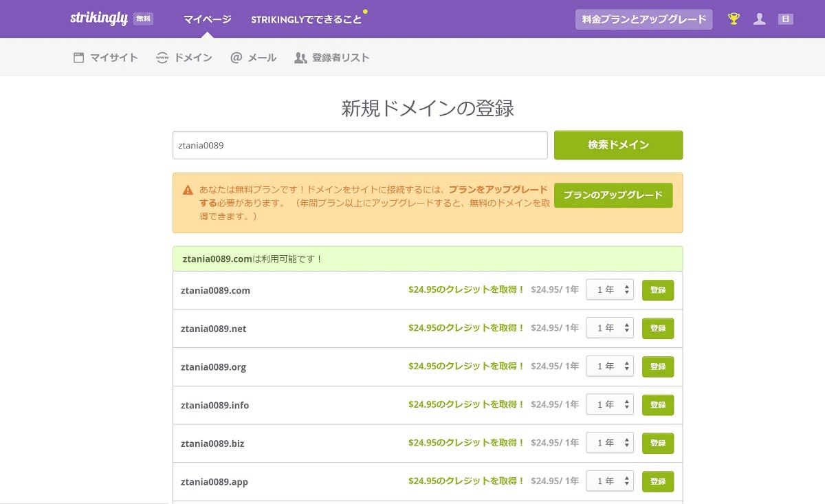Click the 日 language selector icon

point(785,19)
